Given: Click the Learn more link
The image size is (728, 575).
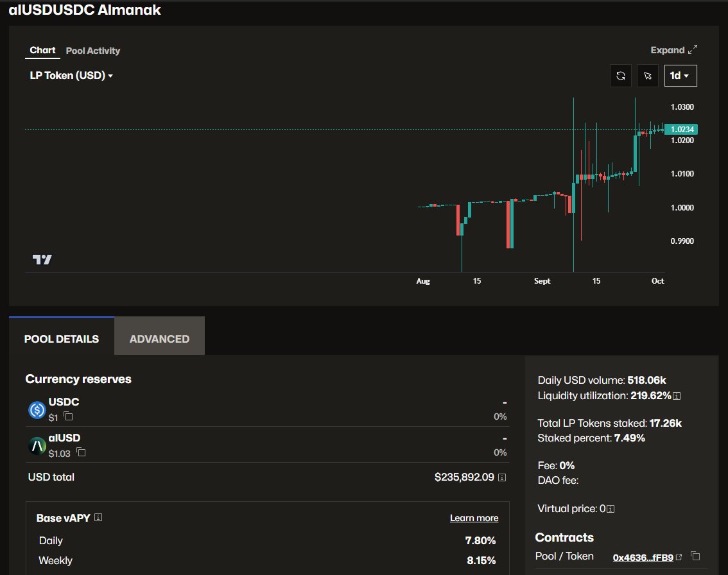Looking at the screenshot, I should point(474,518).
